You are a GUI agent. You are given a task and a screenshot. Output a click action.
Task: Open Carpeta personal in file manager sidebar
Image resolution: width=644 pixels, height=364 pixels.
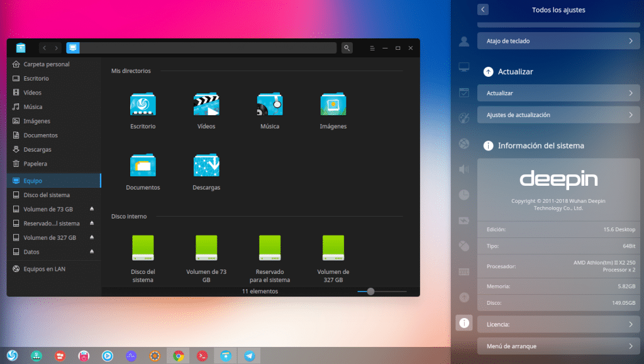click(54, 64)
